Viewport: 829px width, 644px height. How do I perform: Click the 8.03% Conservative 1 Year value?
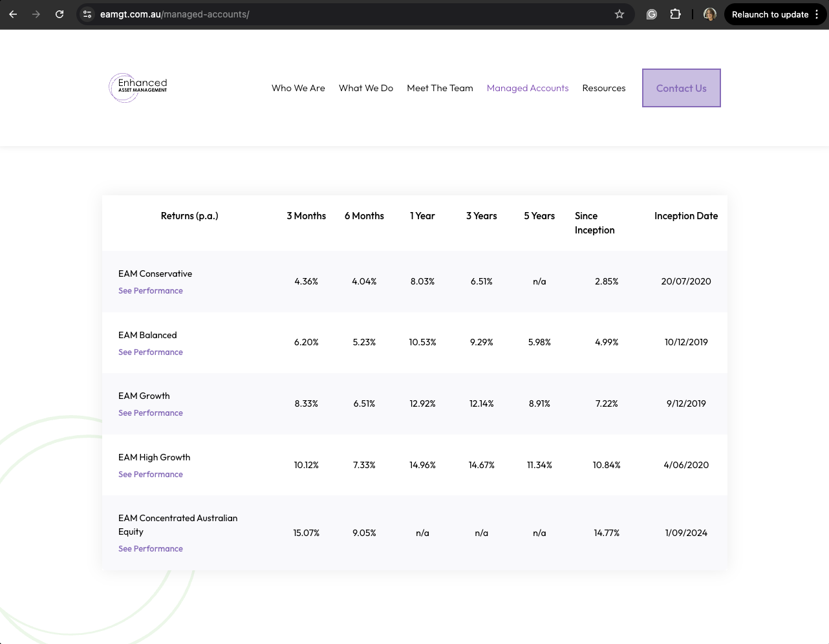coord(422,282)
